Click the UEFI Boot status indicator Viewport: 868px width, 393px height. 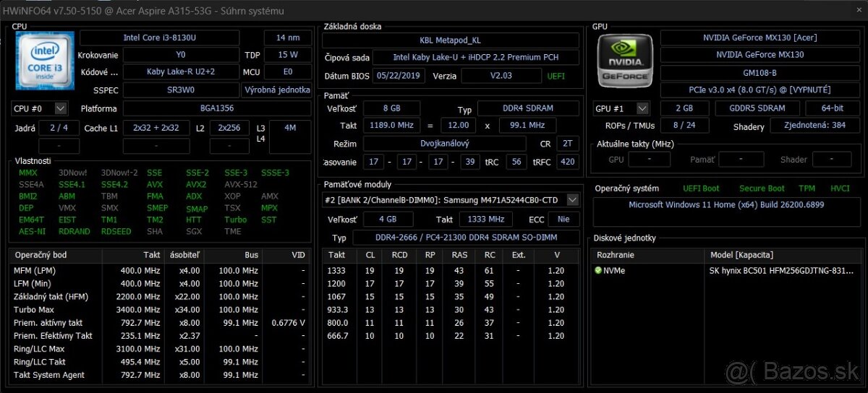point(700,189)
